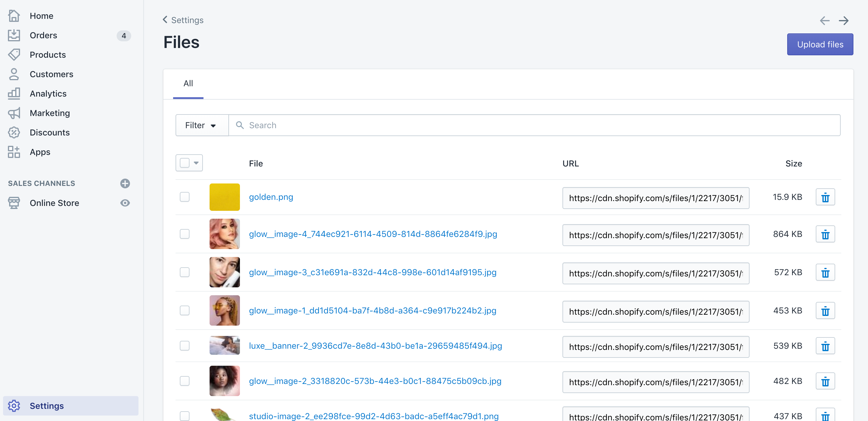Screen dimensions: 868x421
Task: Switch to the All tab
Action: (x=188, y=83)
